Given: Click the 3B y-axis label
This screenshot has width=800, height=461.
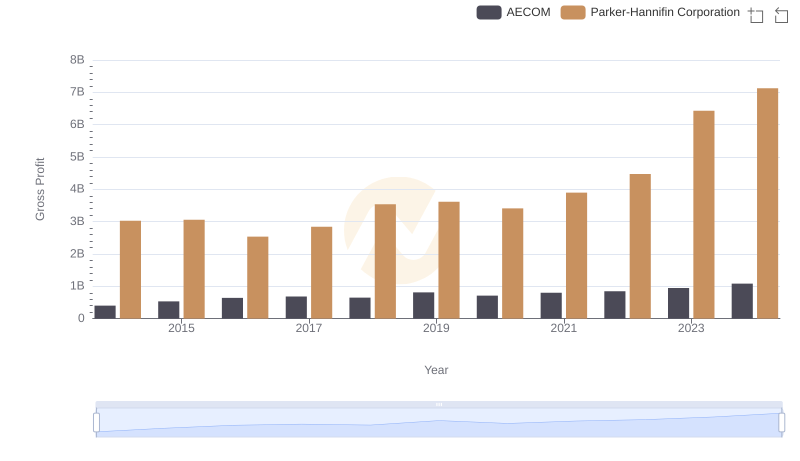Looking at the screenshot, I should [77, 221].
